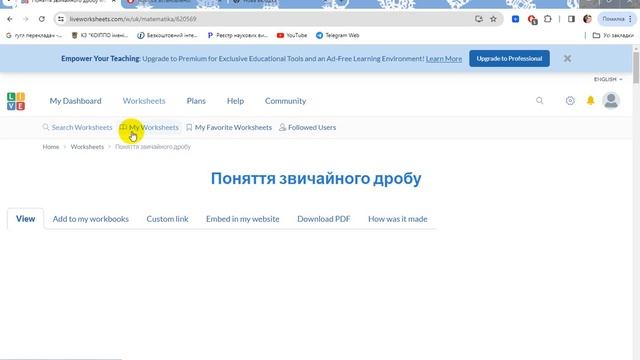Click Upgrade to Professional button
Viewport: 640px width, 360px height.
(509, 58)
